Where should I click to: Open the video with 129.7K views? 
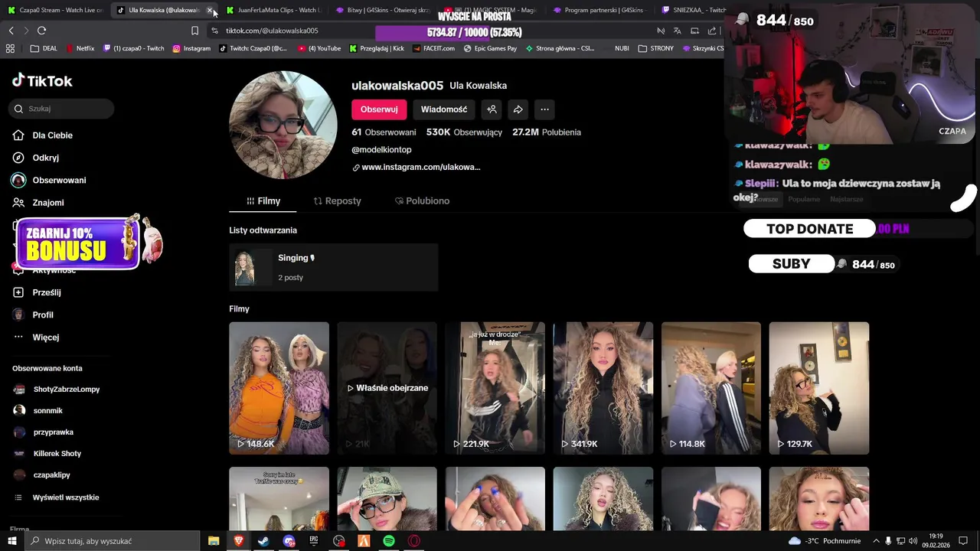(x=819, y=388)
